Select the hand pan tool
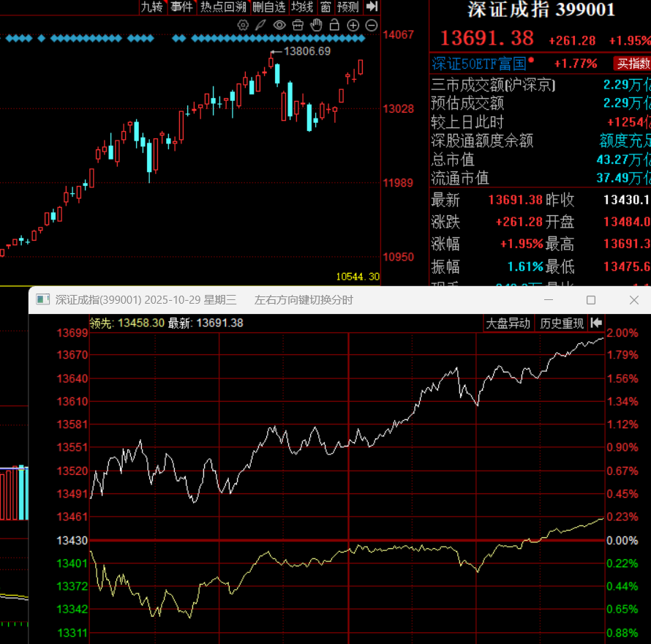 tap(315, 26)
